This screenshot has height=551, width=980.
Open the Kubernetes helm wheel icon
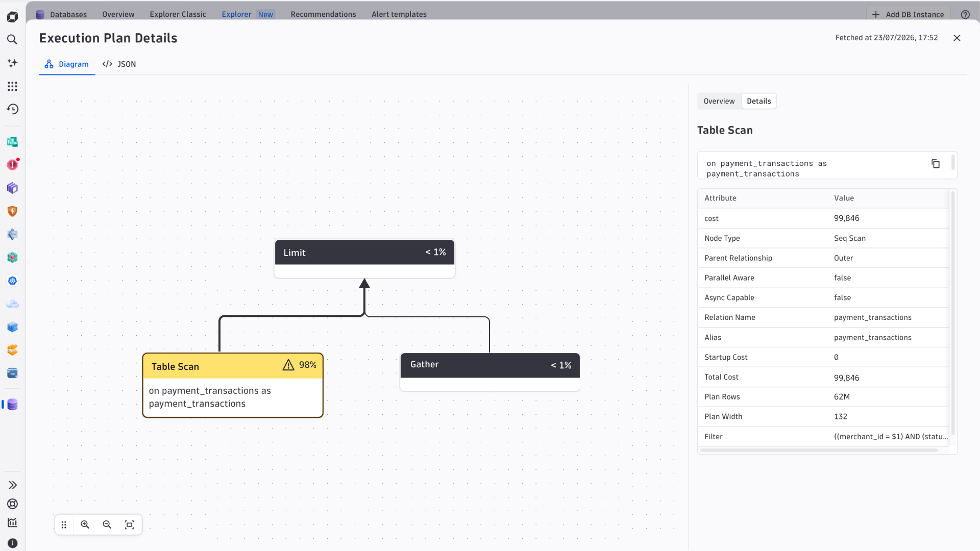coord(12,281)
